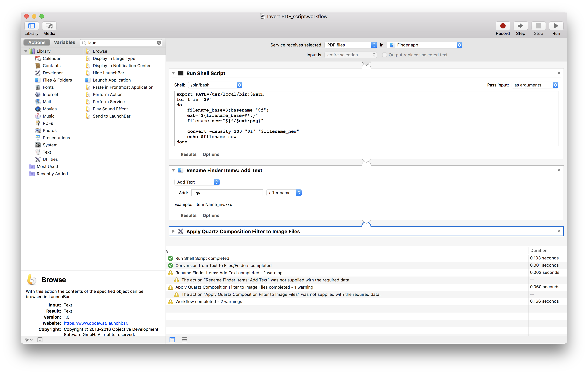Run the workflow
The height and width of the screenshot is (374, 588).
pos(556,26)
